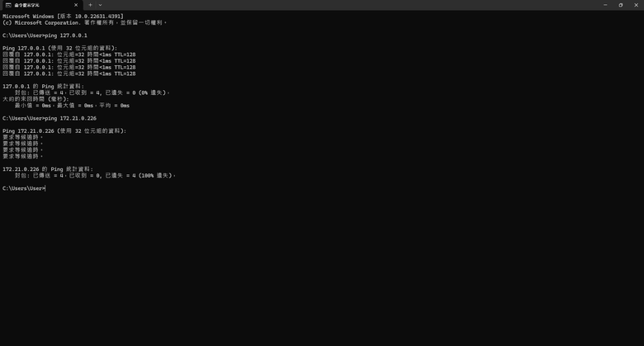This screenshot has width=644, height=346.
Task: Click the first 要求等候逾時 timeout line
Action: point(22,137)
